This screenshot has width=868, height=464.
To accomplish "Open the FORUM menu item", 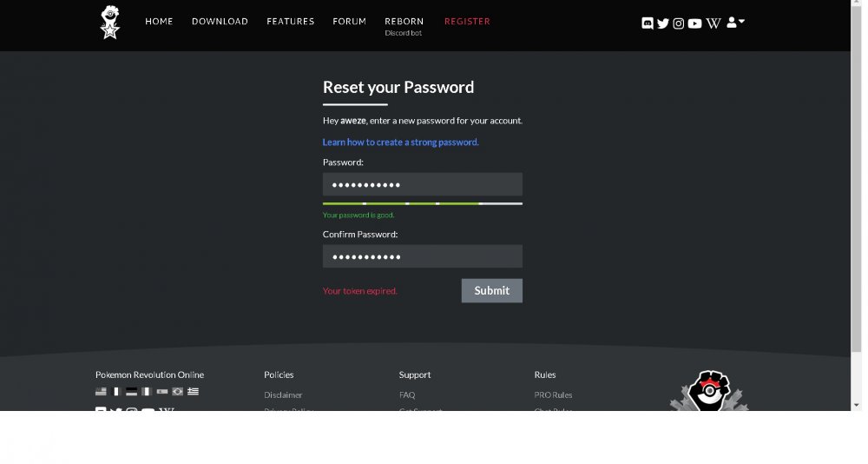I will [x=349, y=22].
